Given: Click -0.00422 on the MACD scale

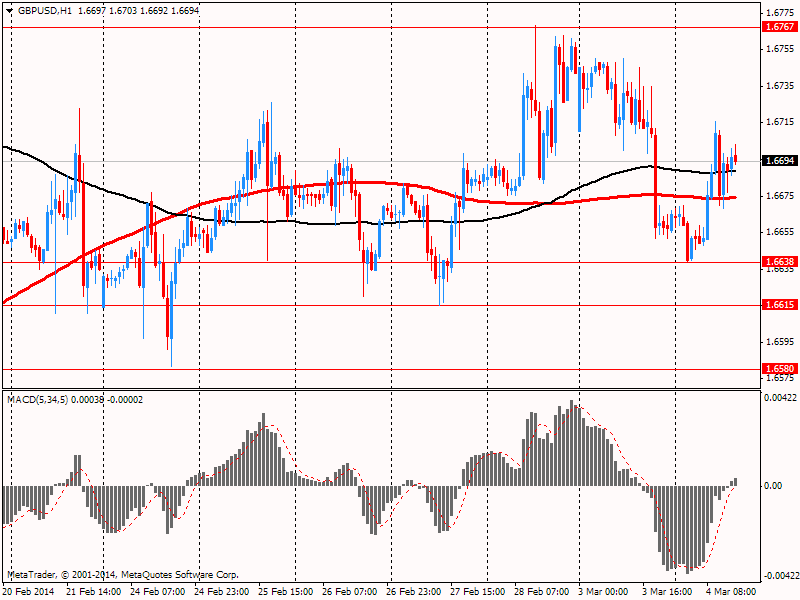Looking at the screenshot, I should 780,576.
